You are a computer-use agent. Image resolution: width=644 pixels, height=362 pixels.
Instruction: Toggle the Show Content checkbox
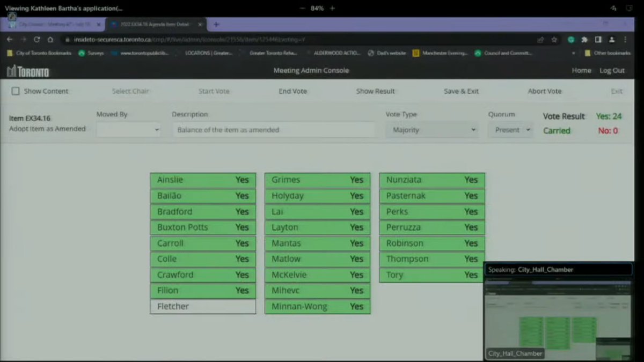tap(16, 91)
